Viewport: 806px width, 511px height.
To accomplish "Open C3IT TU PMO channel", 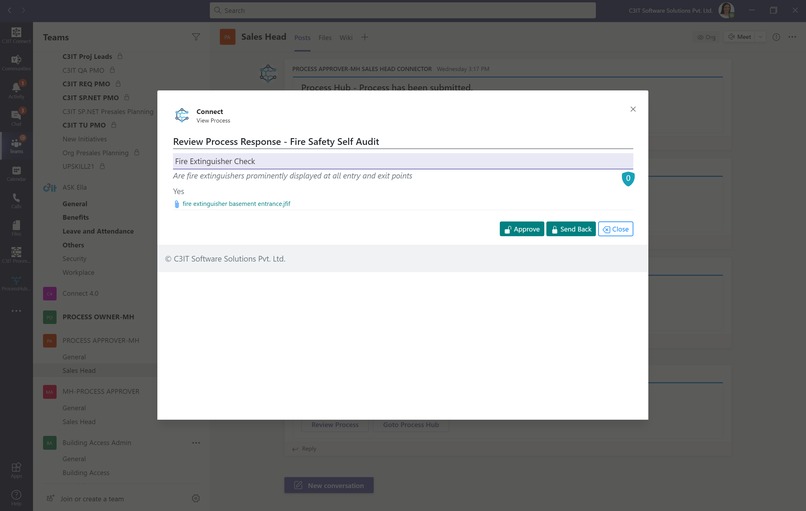I will point(84,125).
